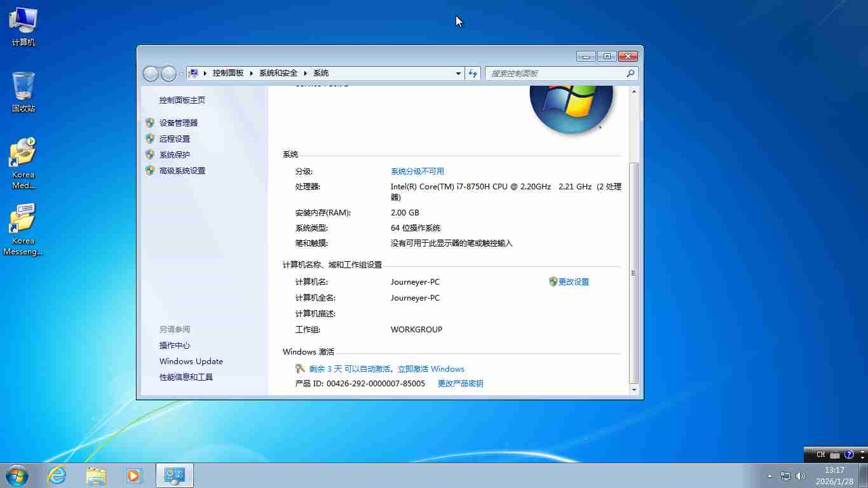The image size is (868, 488).
Task: Click the vertical scrollbar down arrow
Action: tap(634, 388)
